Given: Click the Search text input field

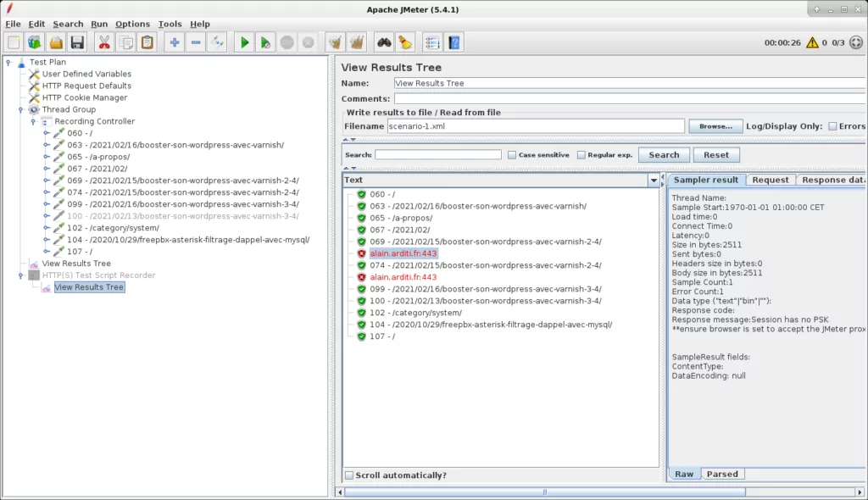Looking at the screenshot, I should (438, 155).
